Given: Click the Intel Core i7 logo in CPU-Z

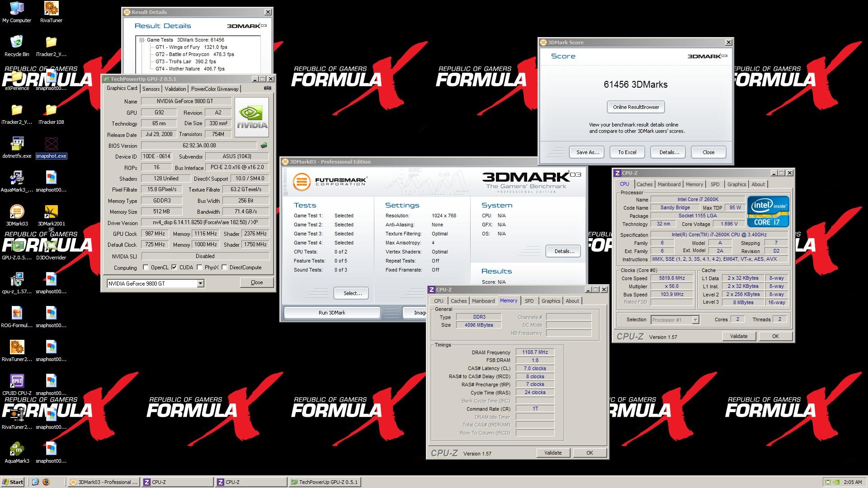Looking at the screenshot, I should pos(768,211).
